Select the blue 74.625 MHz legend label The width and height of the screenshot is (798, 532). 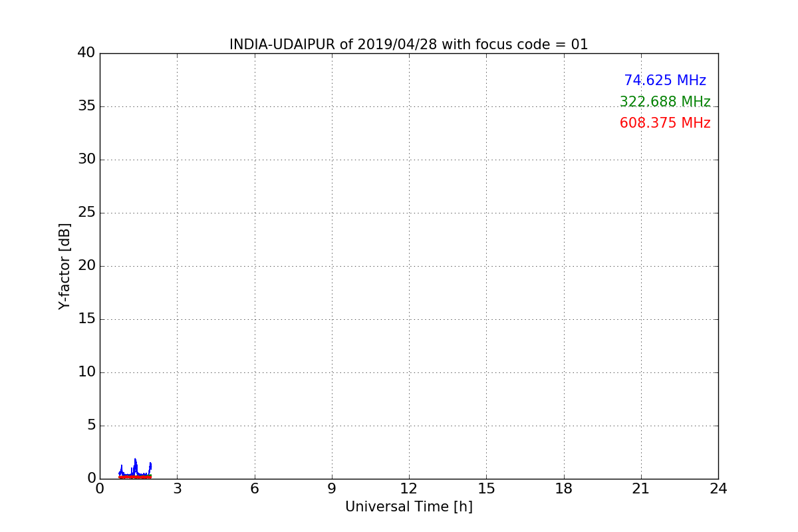pyautogui.click(x=665, y=80)
